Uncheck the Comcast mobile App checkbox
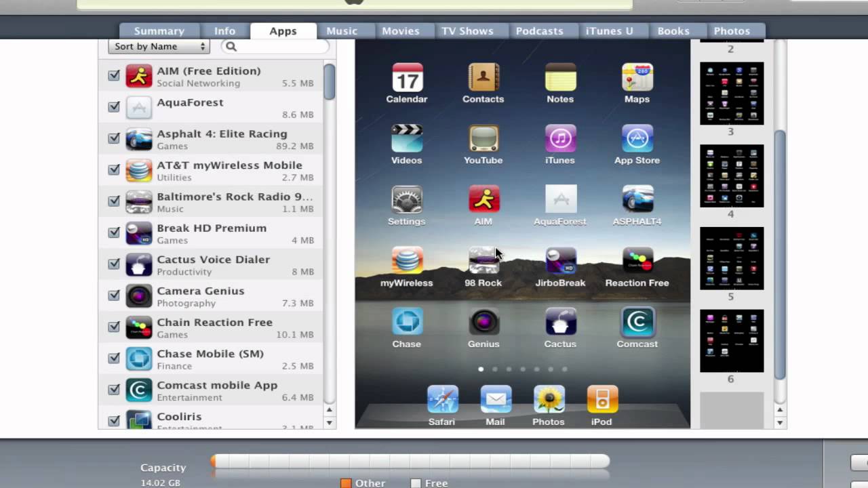This screenshot has width=868, height=488. 114,389
